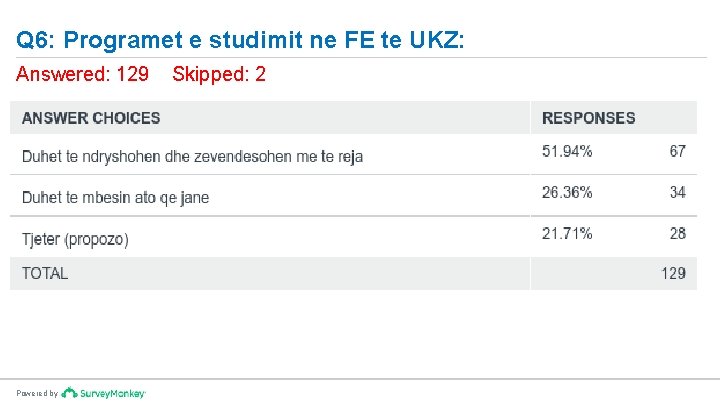Click the ANSWER CHOICES column header
The height and width of the screenshot is (405, 720).
pyautogui.click(x=91, y=118)
